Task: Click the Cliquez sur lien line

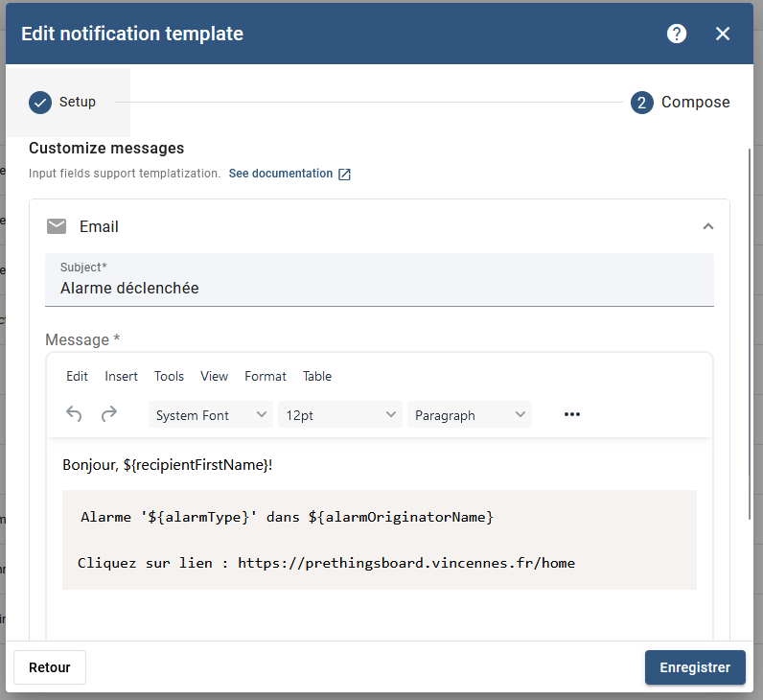Action: (326, 563)
